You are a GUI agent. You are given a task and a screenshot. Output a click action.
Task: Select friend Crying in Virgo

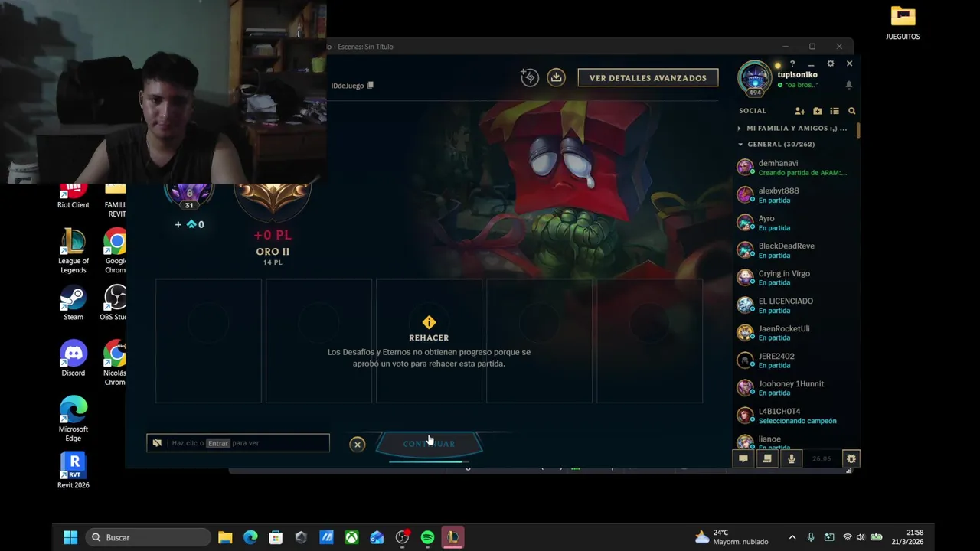(795, 278)
